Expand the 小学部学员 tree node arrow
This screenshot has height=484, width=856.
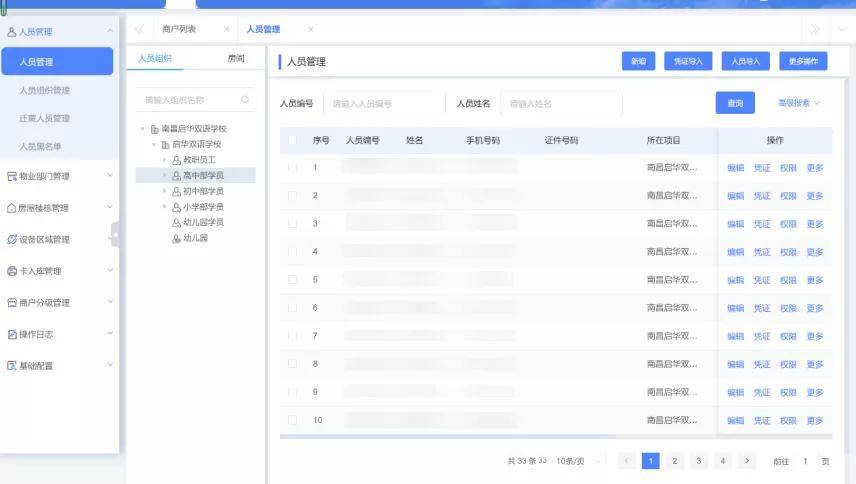tap(164, 207)
